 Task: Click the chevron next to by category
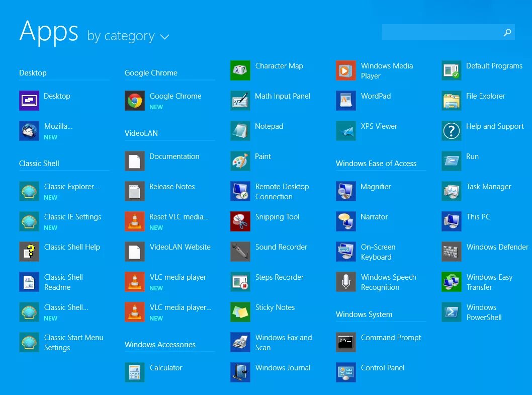[164, 37]
